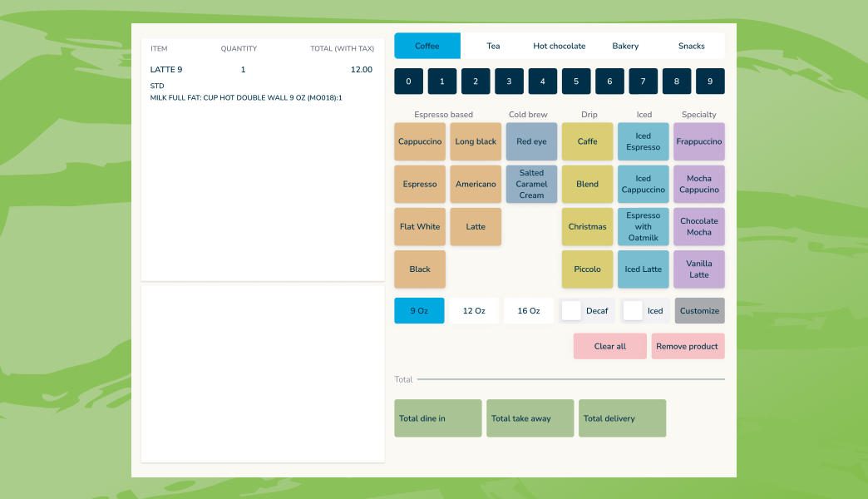Select the Vanilla Latte tile
The width and height of the screenshot is (868, 499).
[699, 269]
